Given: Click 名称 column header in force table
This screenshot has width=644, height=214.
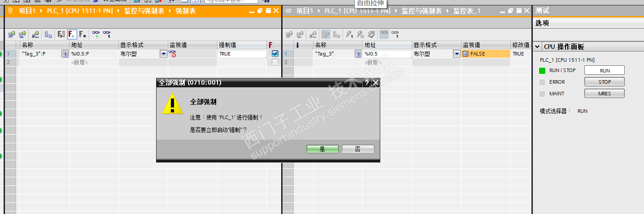Looking at the screenshot, I should (44, 45).
